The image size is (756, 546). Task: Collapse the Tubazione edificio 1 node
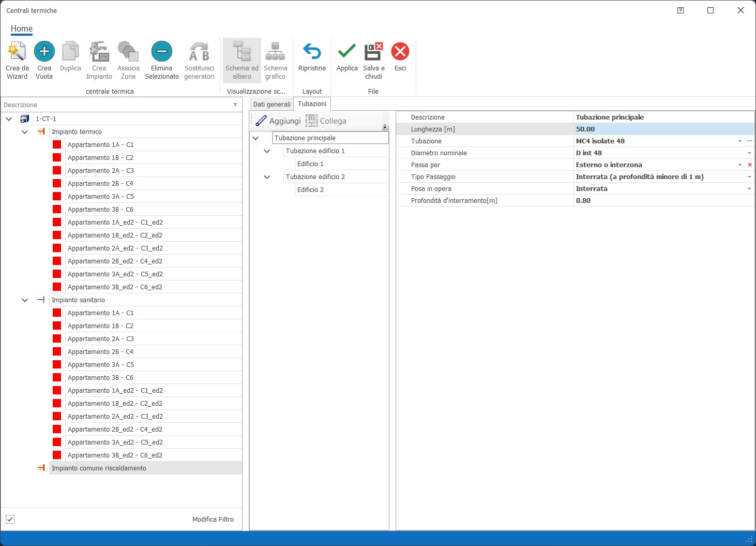pyautogui.click(x=267, y=151)
